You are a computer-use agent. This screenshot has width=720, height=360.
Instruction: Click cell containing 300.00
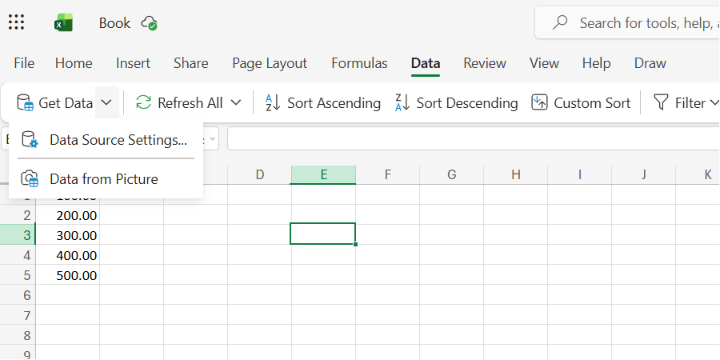68,235
